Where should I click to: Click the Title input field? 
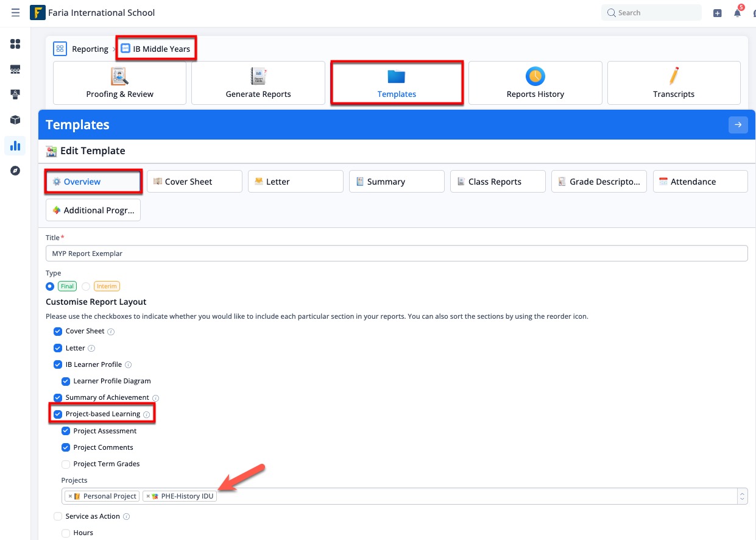(x=396, y=254)
